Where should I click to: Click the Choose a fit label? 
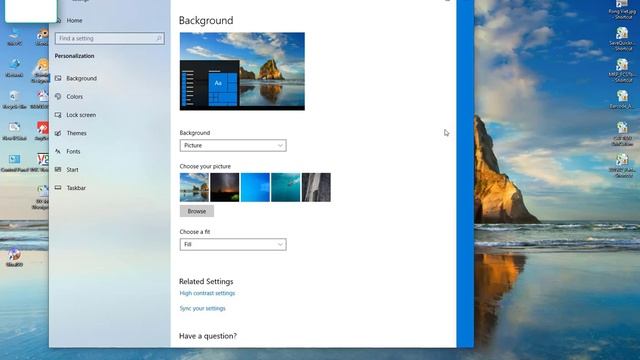coord(195,232)
